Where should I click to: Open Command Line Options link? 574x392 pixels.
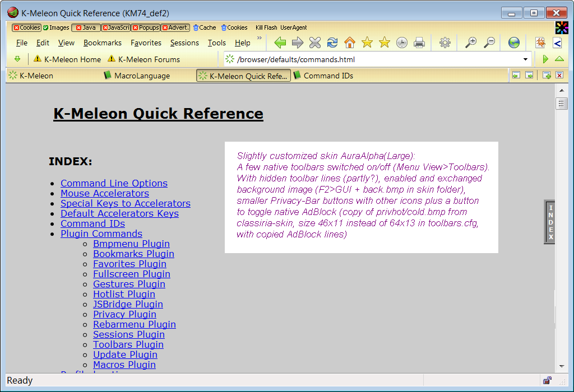[114, 183]
